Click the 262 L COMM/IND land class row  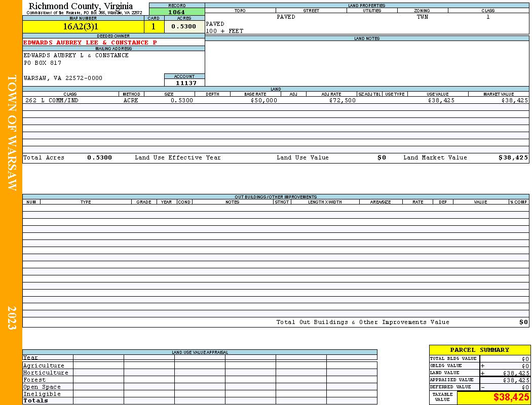pyautogui.click(x=276, y=100)
